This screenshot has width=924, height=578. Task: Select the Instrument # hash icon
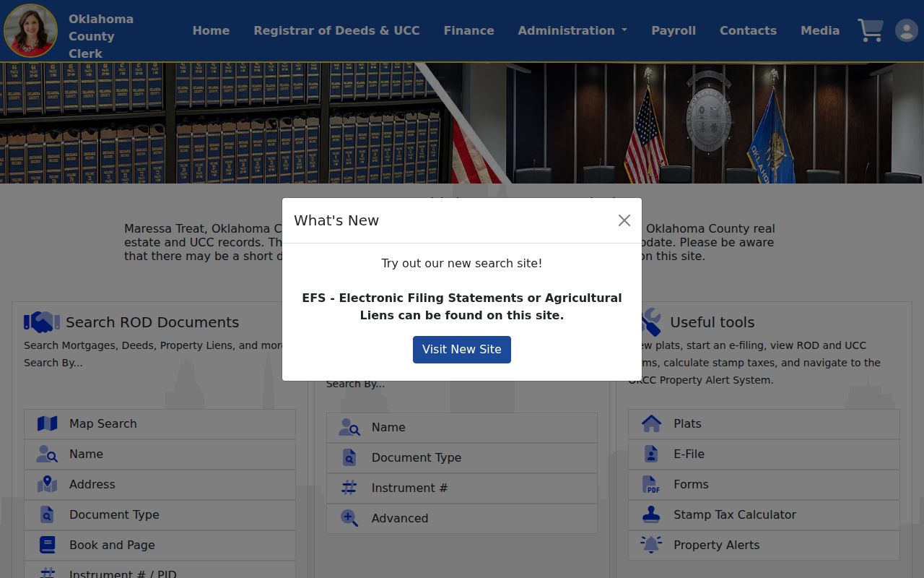tap(349, 488)
